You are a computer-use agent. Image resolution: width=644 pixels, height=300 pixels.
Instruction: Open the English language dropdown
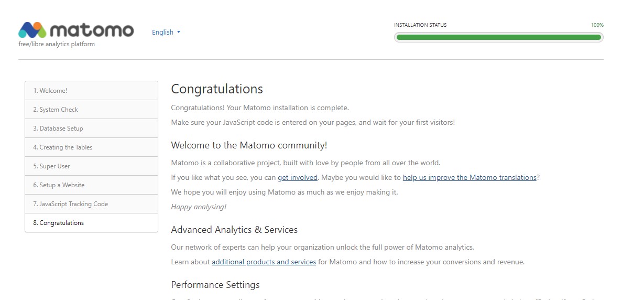[166, 32]
